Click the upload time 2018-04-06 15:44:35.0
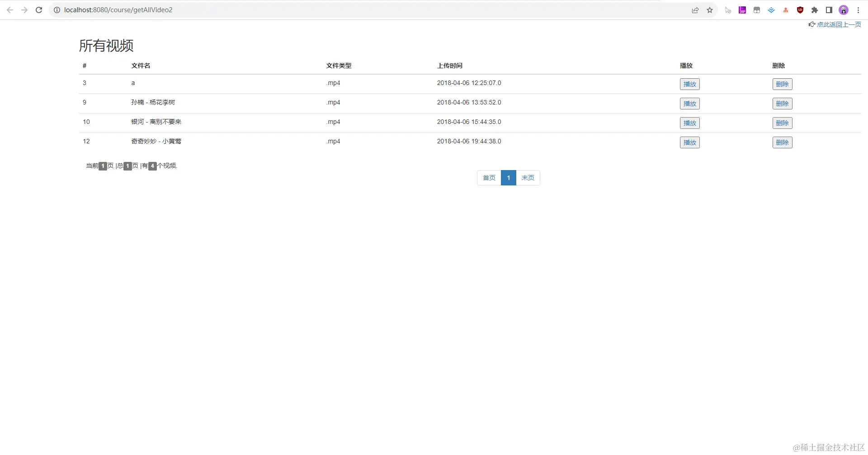Image resolution: width=868 pixels, height=455 pixels. [x=469, y=122]
